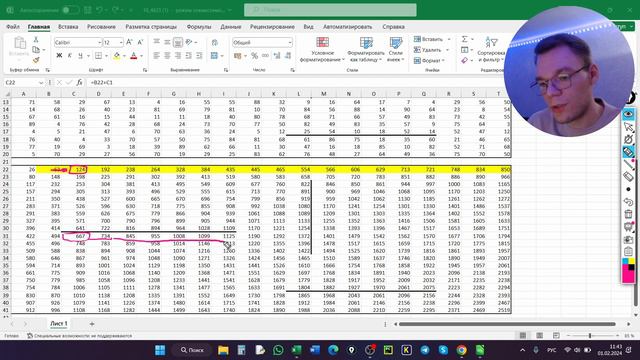Click the cell borders button

point(98,56)
